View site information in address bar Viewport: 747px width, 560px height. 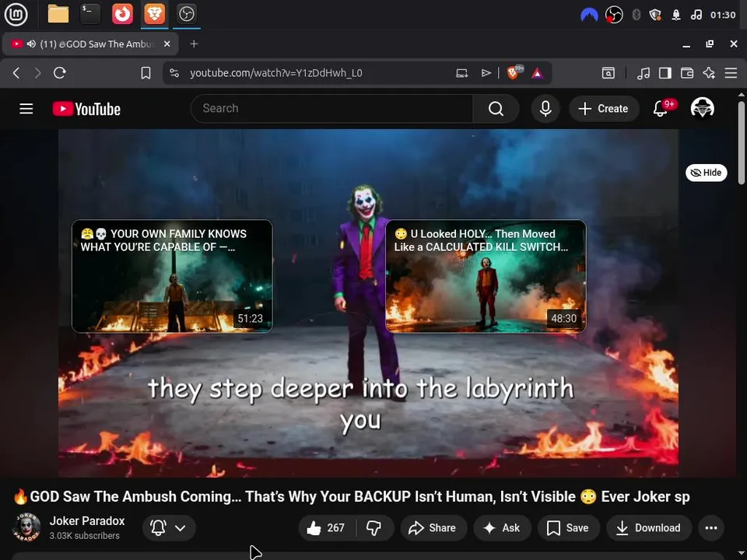174,73
